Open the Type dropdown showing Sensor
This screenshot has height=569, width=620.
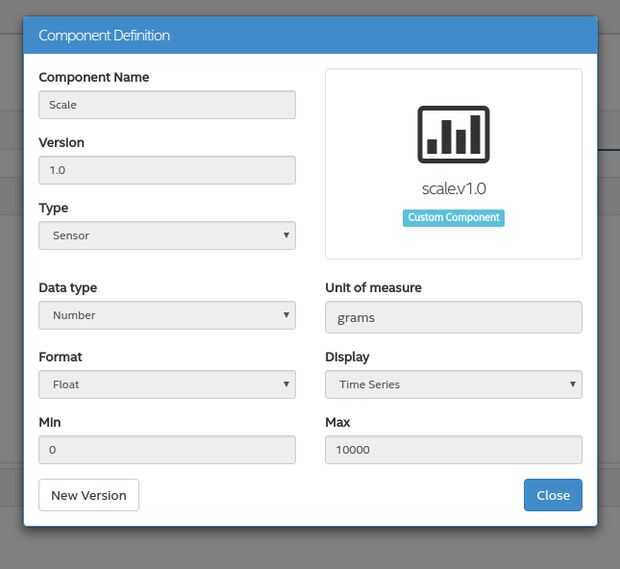(x=167, y=236)
